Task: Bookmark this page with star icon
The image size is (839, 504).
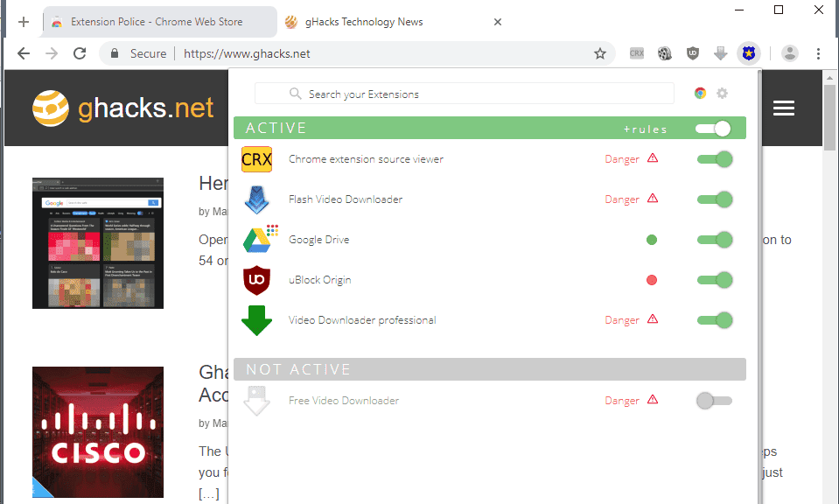Action: tap(600, 53)
